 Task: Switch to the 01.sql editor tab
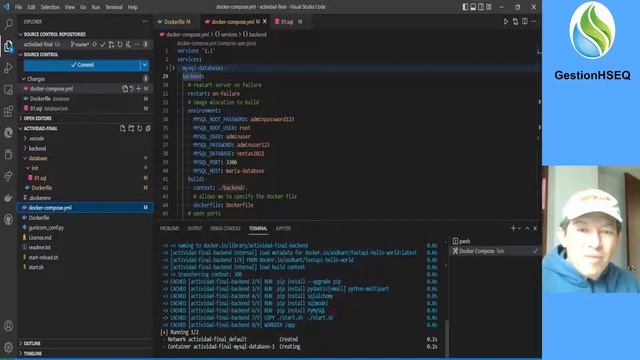(289, 22)
